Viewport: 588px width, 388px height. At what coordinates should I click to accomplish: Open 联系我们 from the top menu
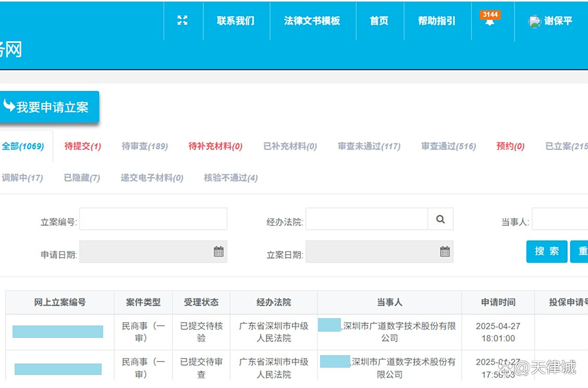point(236,21)
